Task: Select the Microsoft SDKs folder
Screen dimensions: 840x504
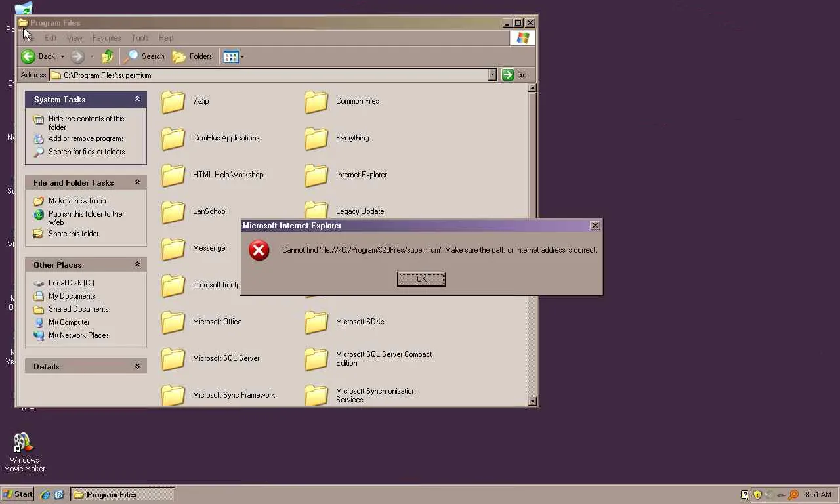Action: tap(345, 322)
